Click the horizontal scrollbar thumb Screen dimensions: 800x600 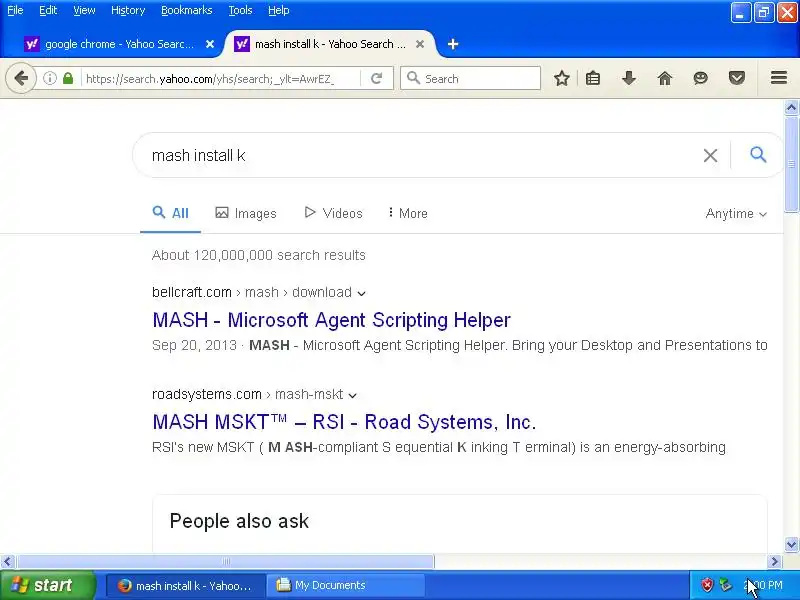click(x=226, y=562)
